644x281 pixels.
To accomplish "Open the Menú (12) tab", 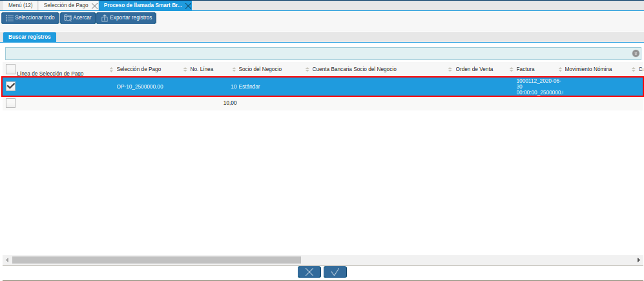I will click(21, 5).
